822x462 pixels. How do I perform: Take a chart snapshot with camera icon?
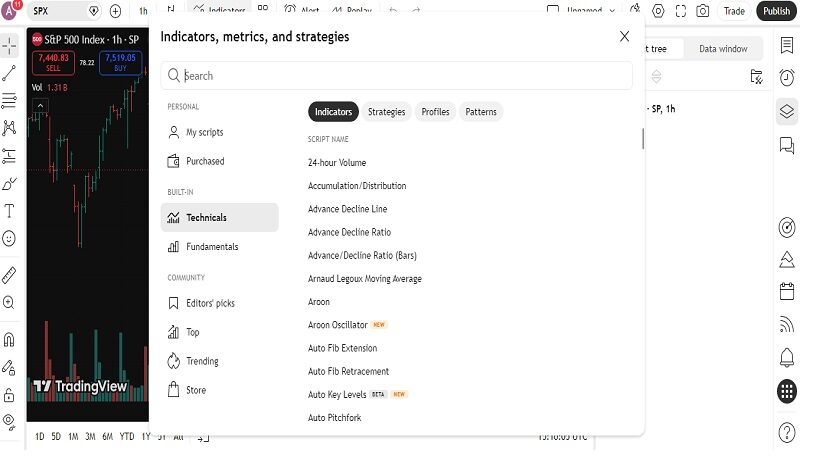point(703,11)
